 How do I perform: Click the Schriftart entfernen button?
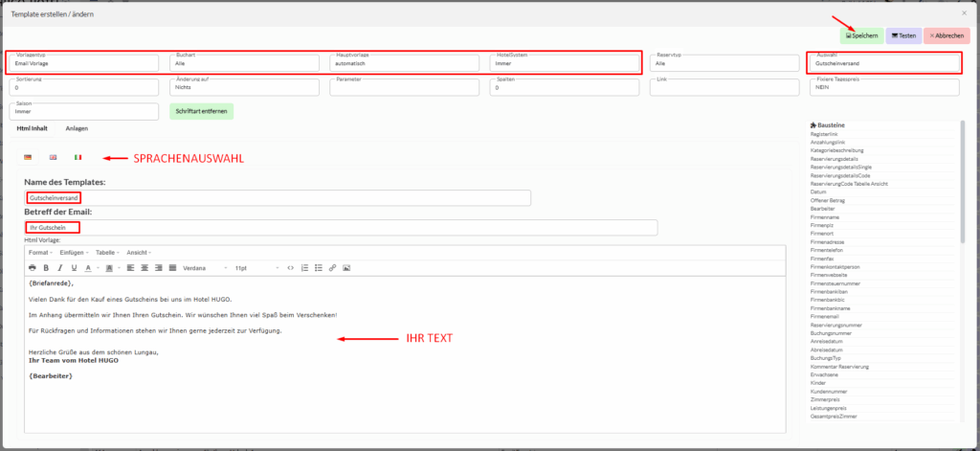[201, 111]
